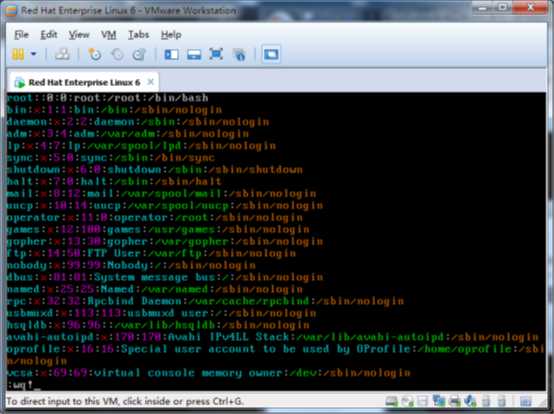Click the hard disk status icon
This screenshot has height=414, width=554.
click(x=391, y=401)
